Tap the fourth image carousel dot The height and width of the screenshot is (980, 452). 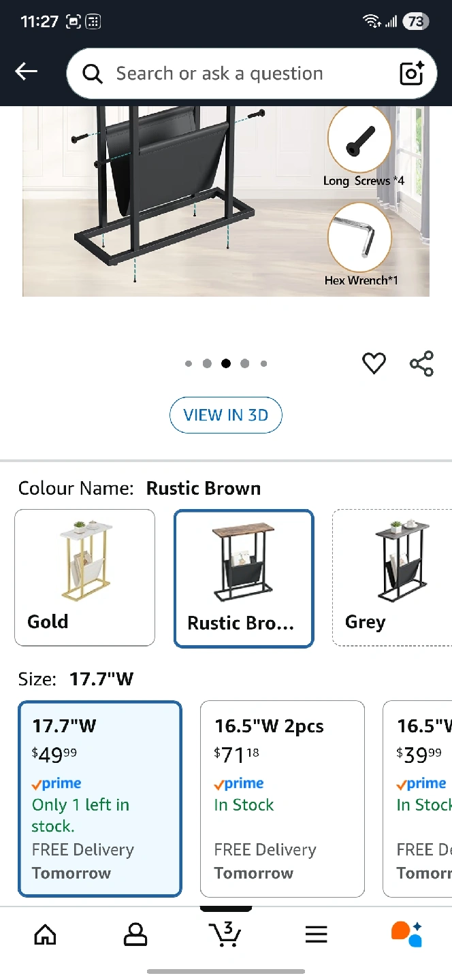(244, 363)
